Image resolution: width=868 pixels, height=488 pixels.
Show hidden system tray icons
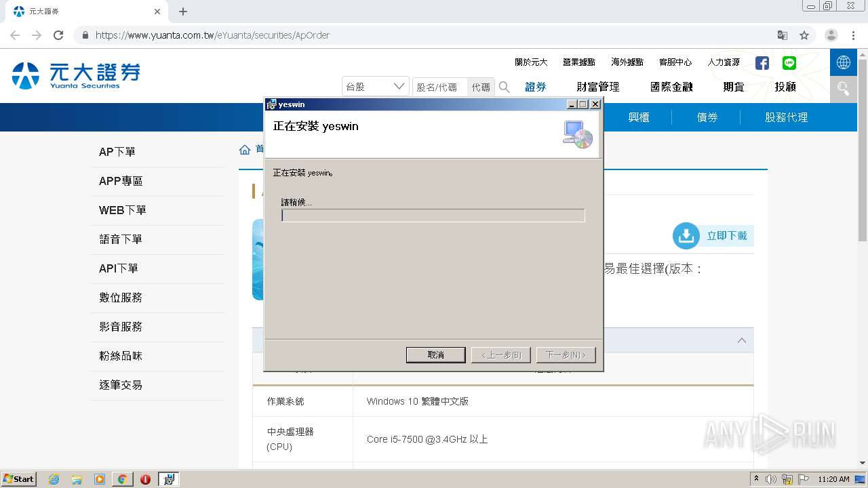pos(756,479)
